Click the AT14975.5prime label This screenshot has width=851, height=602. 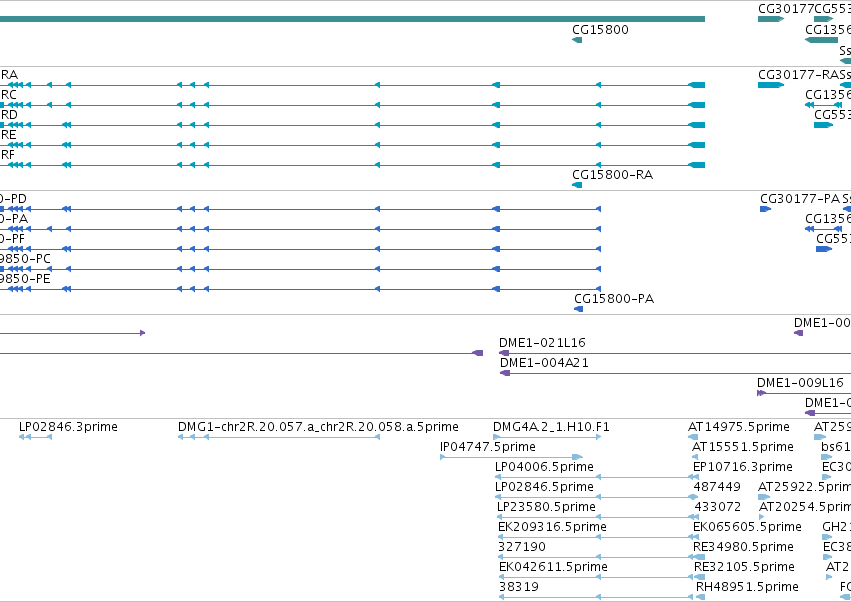739,427
